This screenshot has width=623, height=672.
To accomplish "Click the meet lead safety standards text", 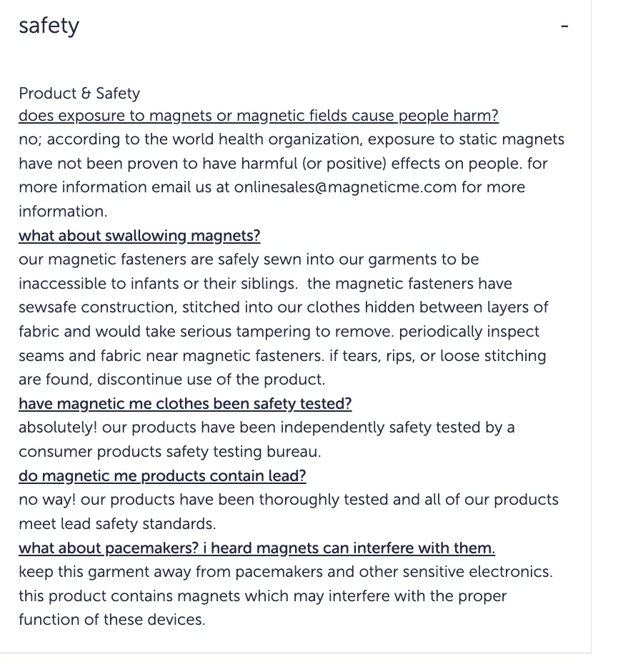I will pos(117,524).
